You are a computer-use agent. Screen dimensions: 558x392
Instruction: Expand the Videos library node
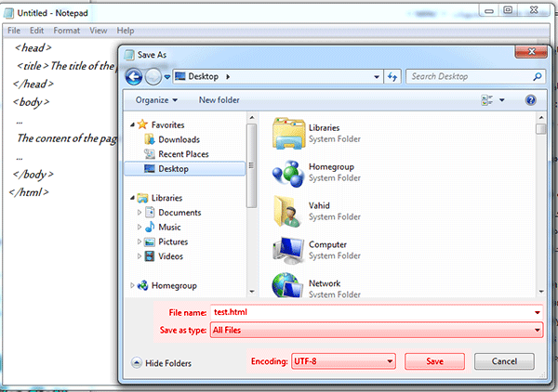point(139,256)
